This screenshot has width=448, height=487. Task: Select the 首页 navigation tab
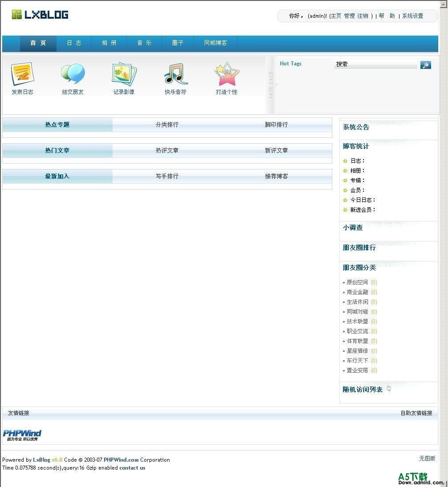tap(38, 43)
